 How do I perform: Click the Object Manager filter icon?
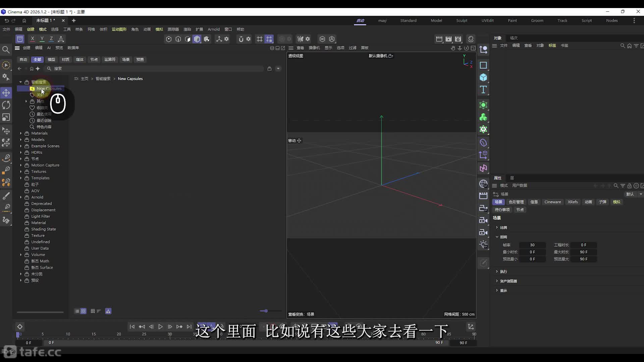click(636, 46)
